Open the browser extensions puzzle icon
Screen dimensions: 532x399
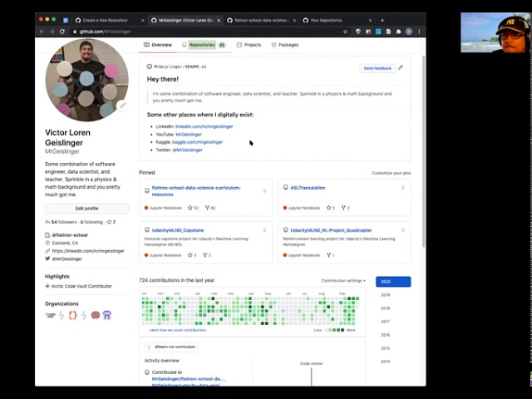click(399, 32)
